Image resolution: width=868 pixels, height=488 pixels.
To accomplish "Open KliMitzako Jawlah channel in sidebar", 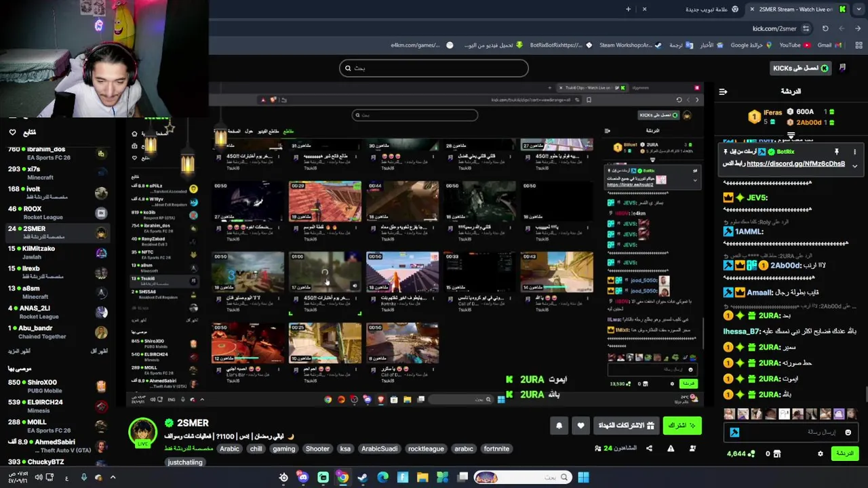I will (56, 252).
